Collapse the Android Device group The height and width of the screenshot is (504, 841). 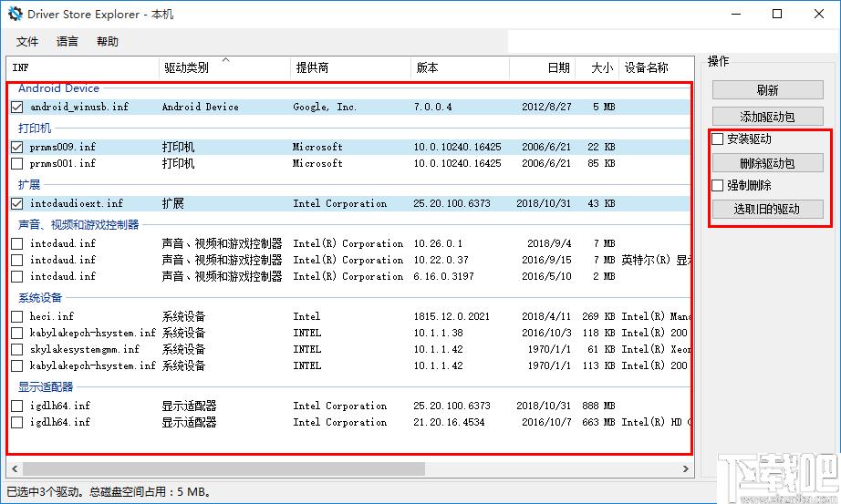[58, 88]
